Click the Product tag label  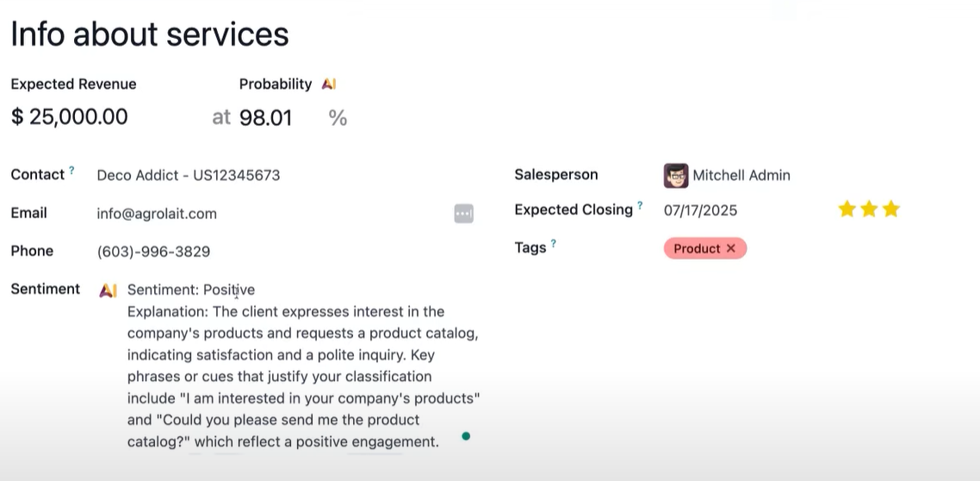tap(696, 248)
